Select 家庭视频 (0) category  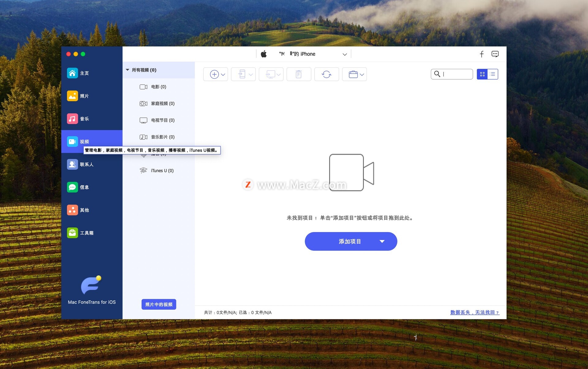coord(159,104)
